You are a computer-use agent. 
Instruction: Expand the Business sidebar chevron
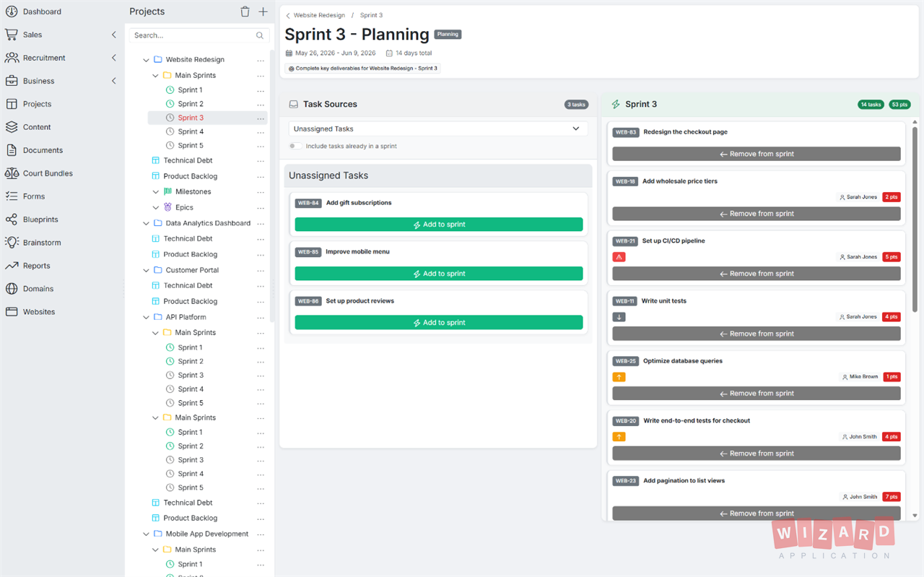[114, 81]
